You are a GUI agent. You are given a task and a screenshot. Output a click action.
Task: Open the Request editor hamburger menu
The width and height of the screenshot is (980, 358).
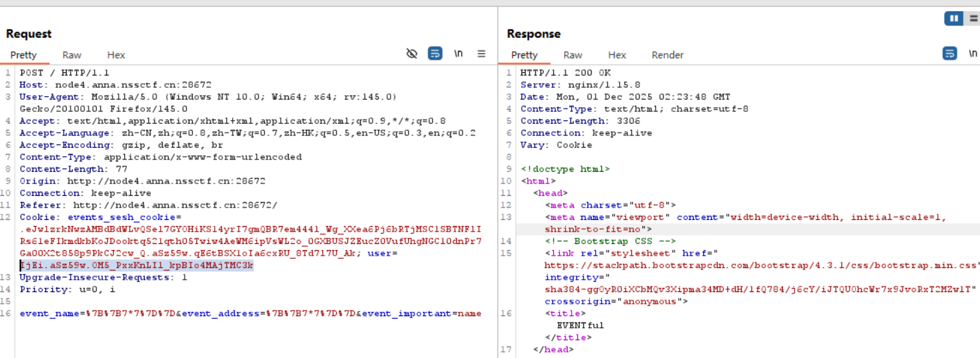tap(482, 54)
